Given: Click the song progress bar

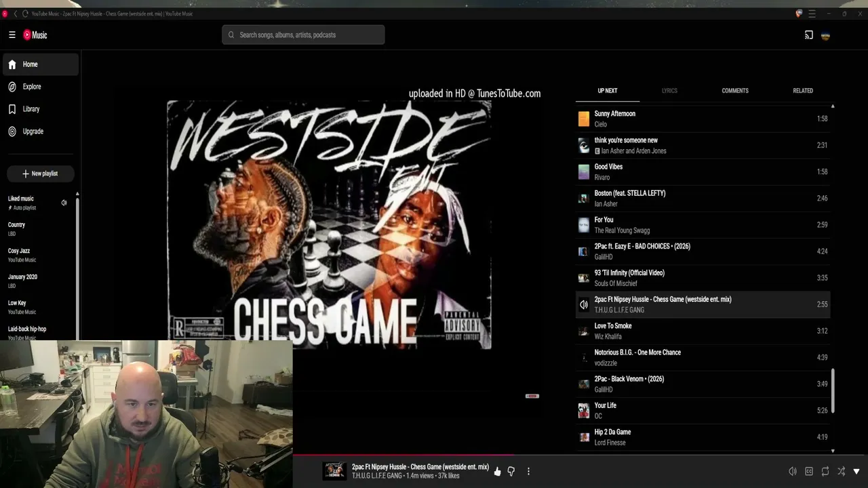Looking at the screenshot, I should pos(580,455).
